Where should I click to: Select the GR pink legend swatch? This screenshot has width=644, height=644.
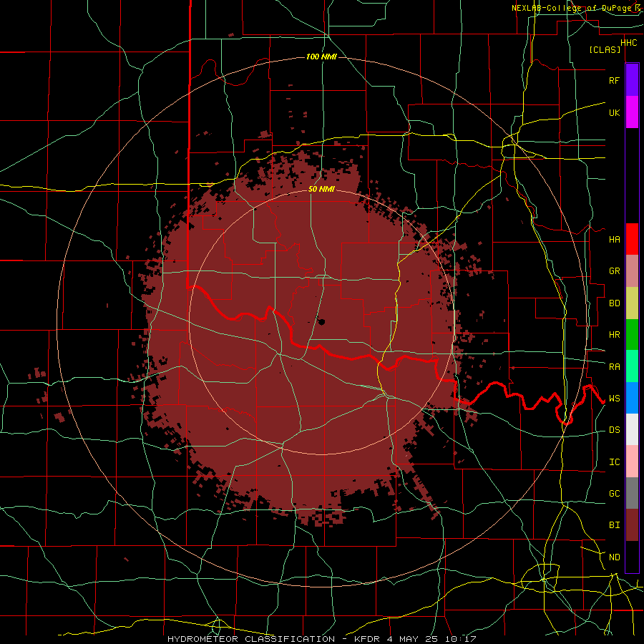(632, 271)
